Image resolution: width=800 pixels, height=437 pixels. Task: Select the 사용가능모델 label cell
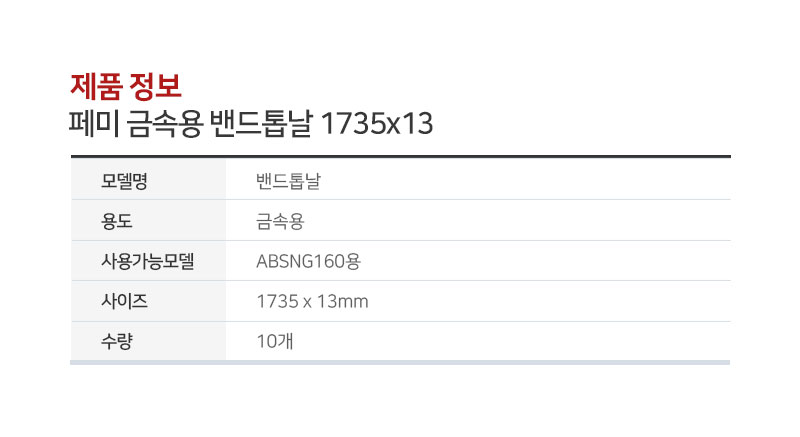click(x=148, y=261)
